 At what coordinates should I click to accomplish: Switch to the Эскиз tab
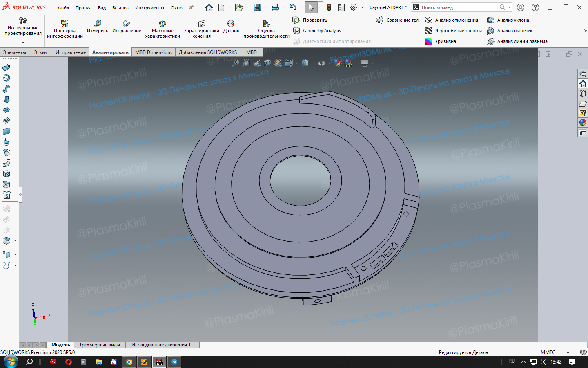[x=40, y=52]
